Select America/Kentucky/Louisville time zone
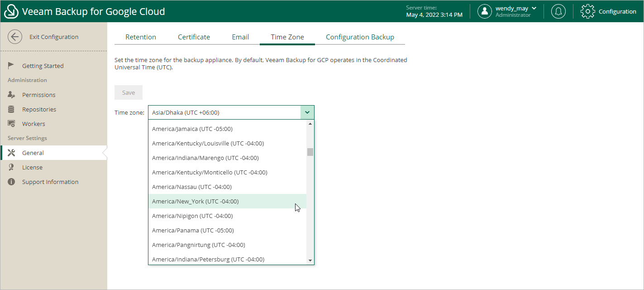 [227, 143]
